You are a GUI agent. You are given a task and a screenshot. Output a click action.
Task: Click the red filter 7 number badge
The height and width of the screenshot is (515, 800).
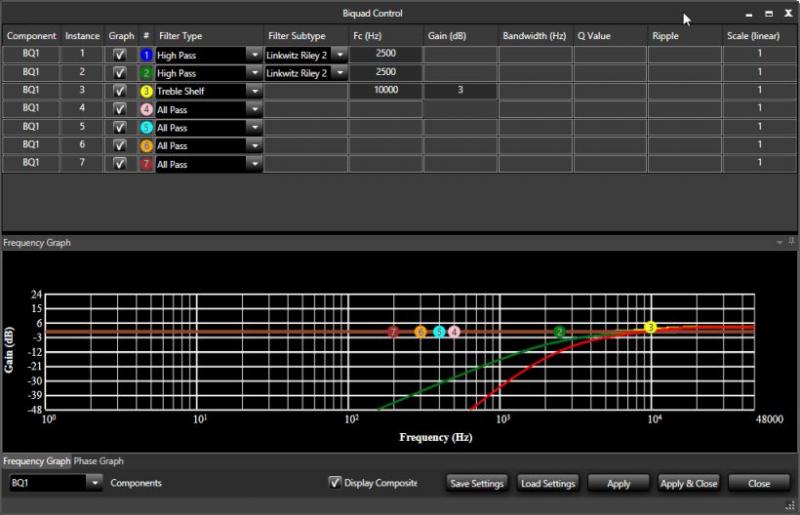(x=146, y=163)
